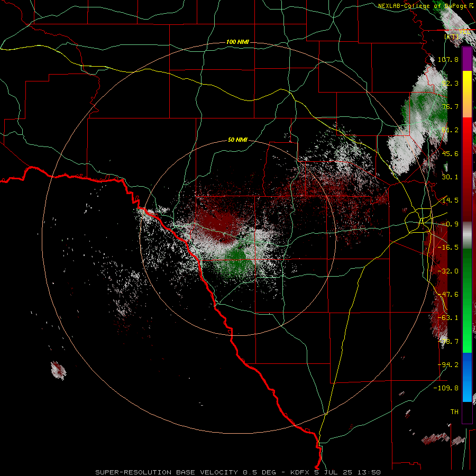Click the [KT] units label
The height and width of the screenshot is (476, 476).
coord(452,36)
